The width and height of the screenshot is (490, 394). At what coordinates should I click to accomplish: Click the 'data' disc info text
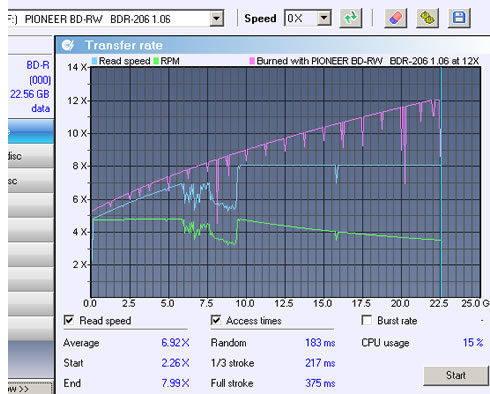(x=41, y=109)
